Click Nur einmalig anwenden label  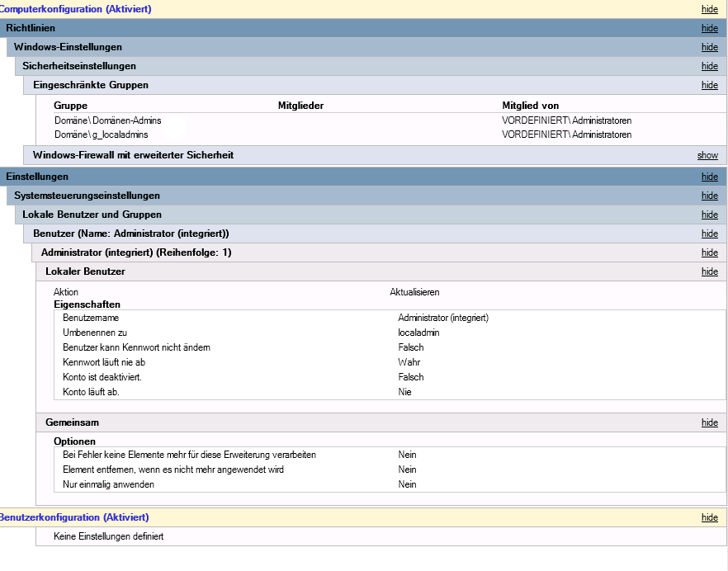tap(108, 484)
